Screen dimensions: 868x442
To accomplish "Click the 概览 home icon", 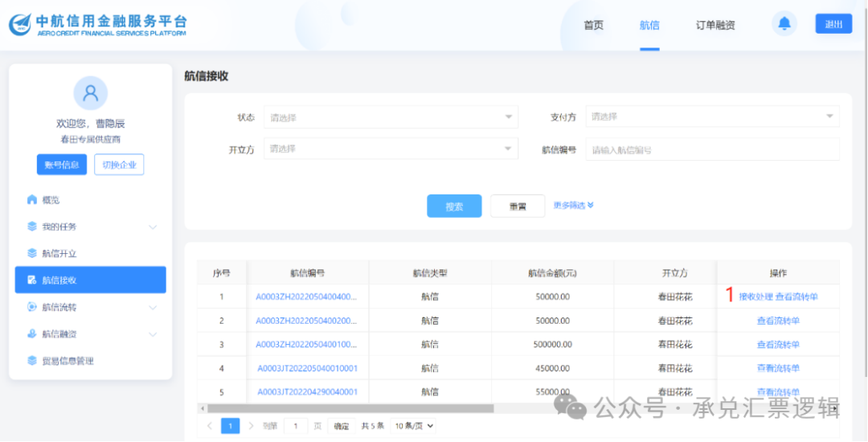I will (x=31, y=199).
